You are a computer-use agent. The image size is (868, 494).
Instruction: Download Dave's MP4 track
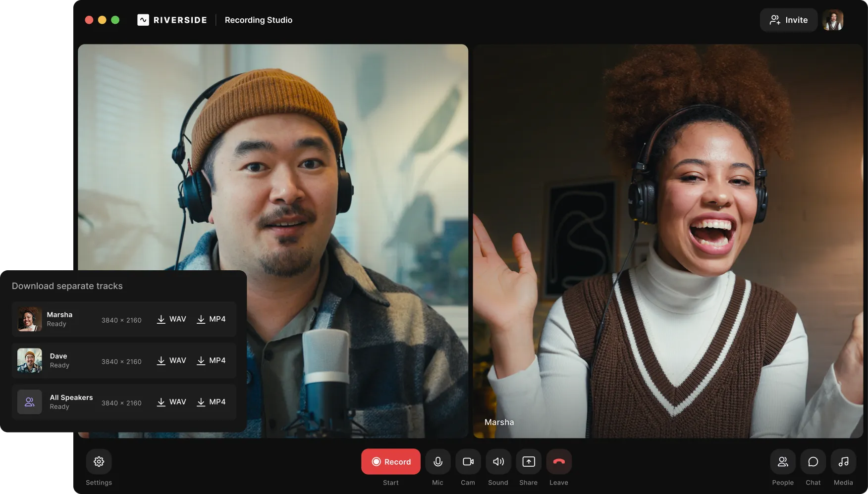(x=211, y=361)
